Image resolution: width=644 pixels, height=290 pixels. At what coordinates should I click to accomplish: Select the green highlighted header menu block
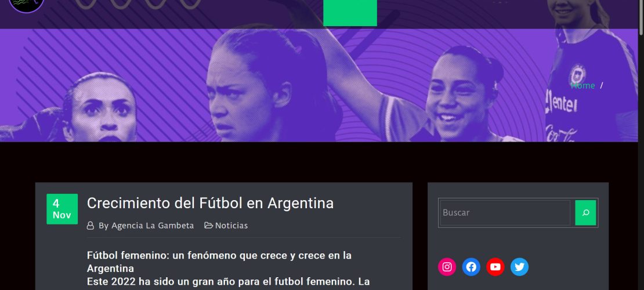350,13
